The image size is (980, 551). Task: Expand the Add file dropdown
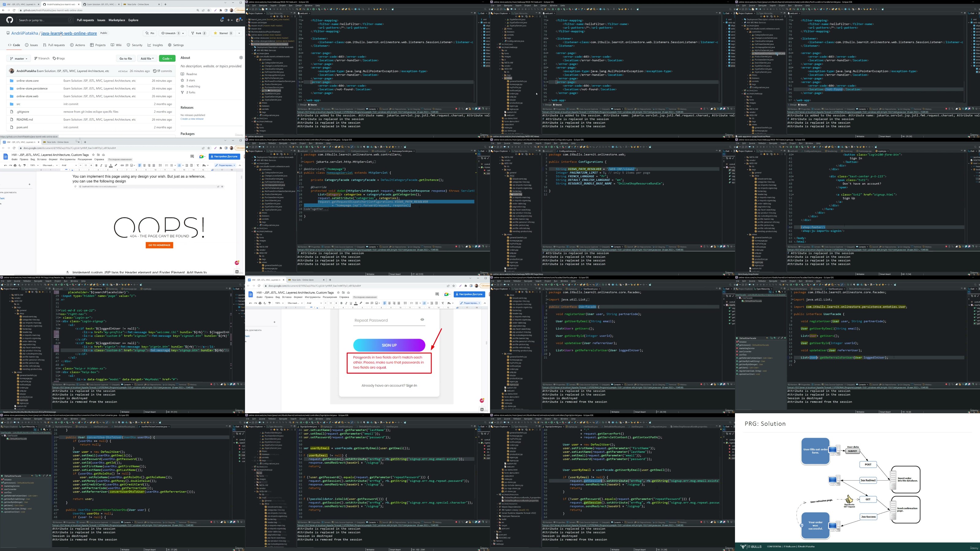click(x=147, y=58)
